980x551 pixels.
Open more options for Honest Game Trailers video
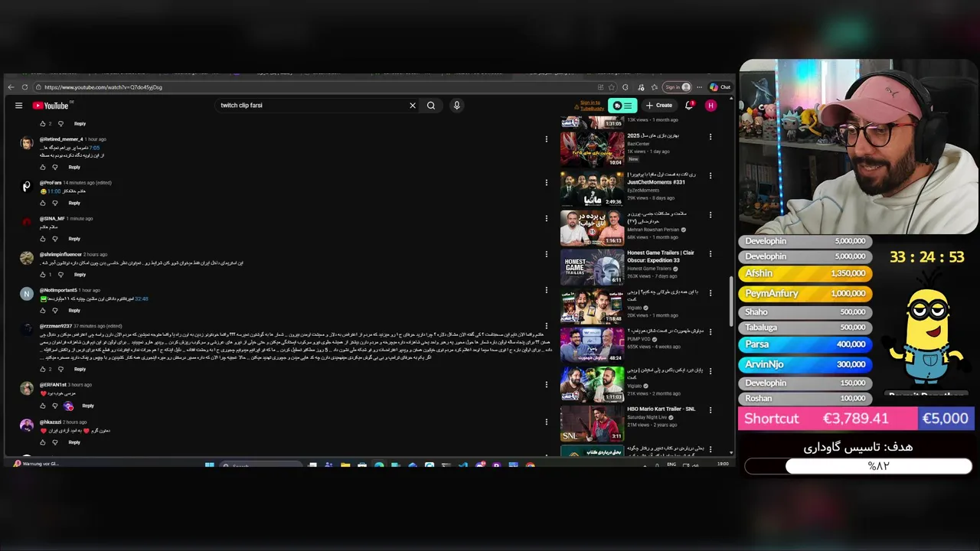pos(710,254)
